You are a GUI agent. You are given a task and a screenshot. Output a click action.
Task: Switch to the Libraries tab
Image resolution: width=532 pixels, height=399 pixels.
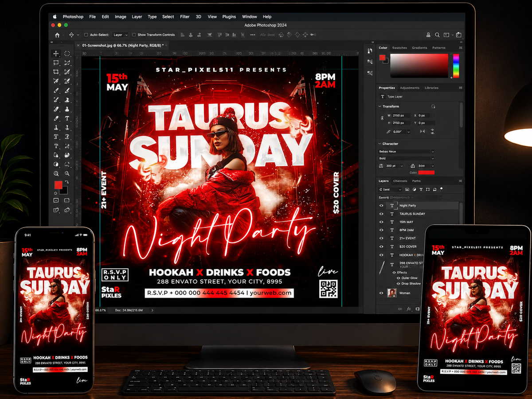click(x=431, y=88)
